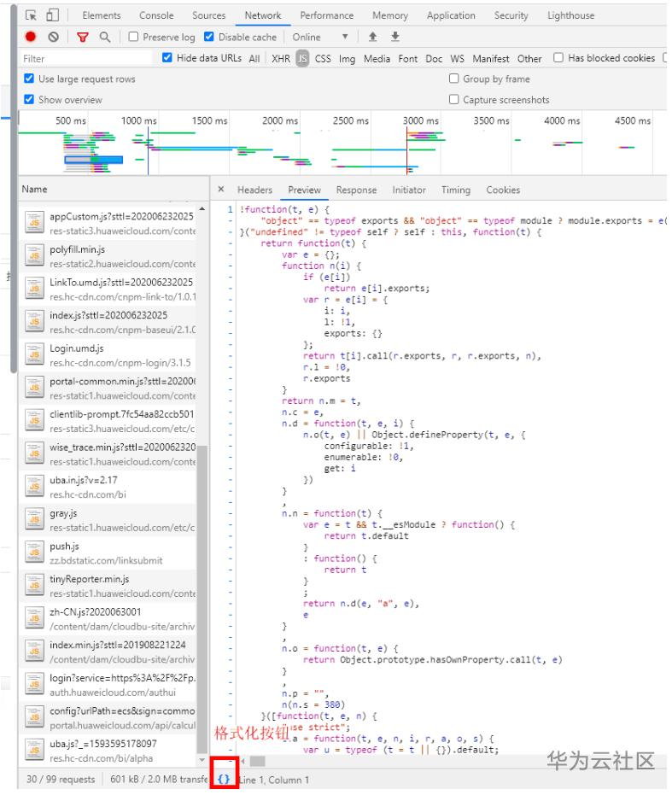The width and height of the screenshot is (672, 795).
Task: Click the code preview horizontal scrollbar thumb
Action: point(258,761)
